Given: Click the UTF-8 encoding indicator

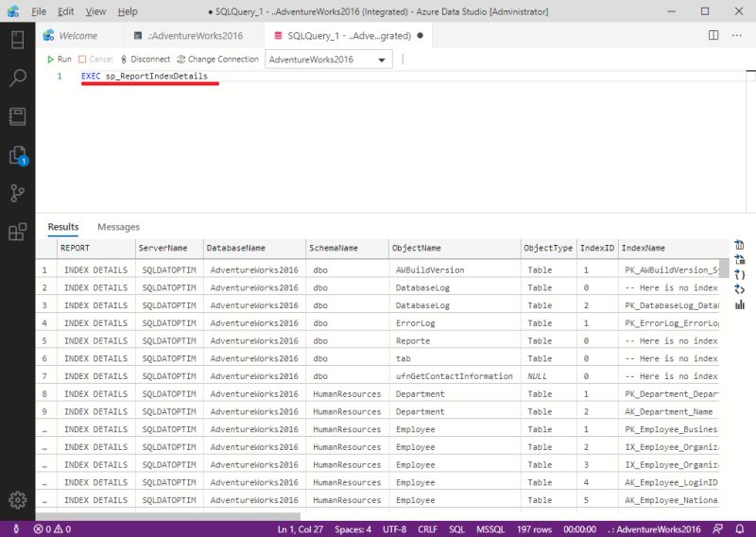Looking at the screenshot, I should pos(394,529).
